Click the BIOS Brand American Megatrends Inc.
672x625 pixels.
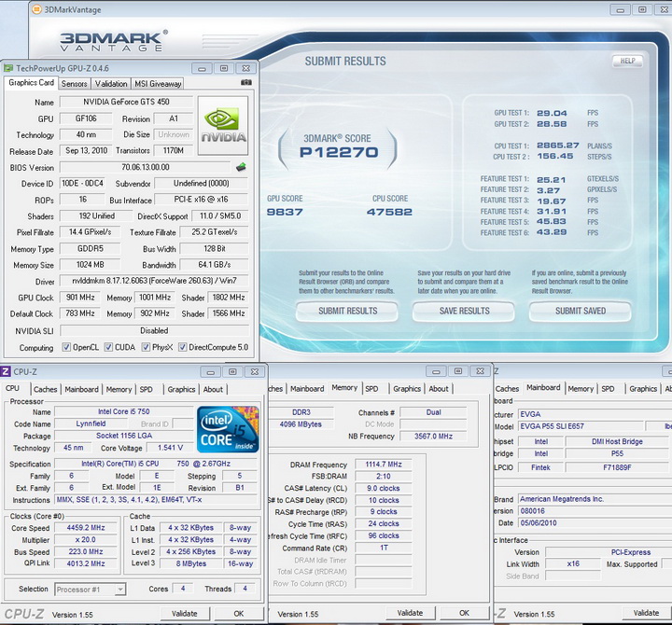[594, 499]
